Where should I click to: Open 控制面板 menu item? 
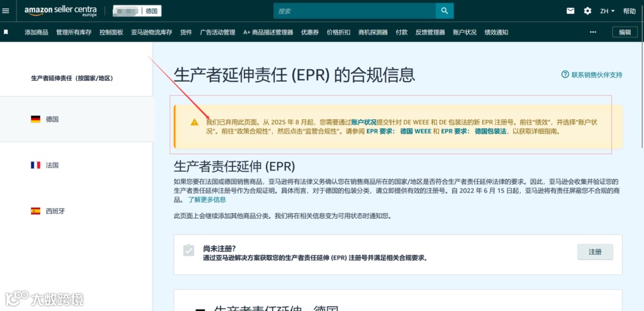(112, 32)
